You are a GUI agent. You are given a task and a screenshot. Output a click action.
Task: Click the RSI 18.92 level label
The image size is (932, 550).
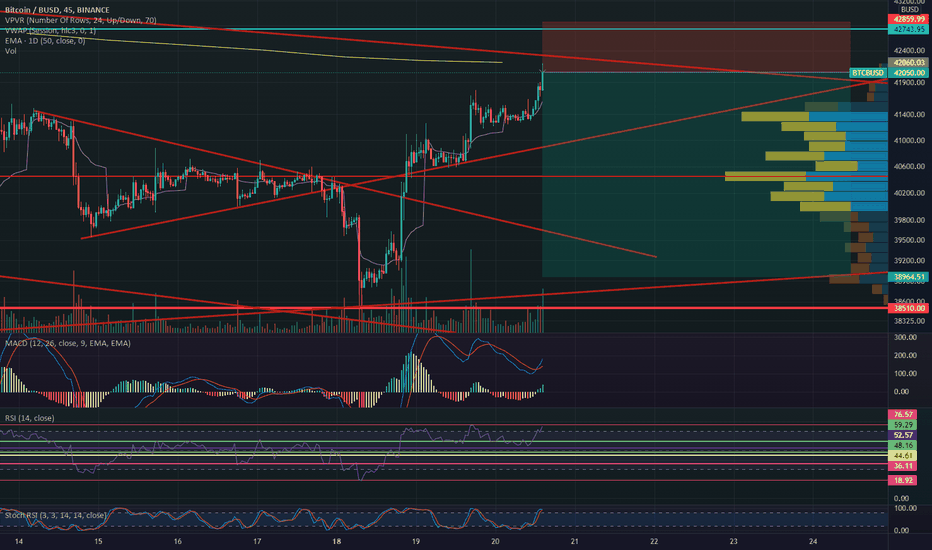(902, 480)
